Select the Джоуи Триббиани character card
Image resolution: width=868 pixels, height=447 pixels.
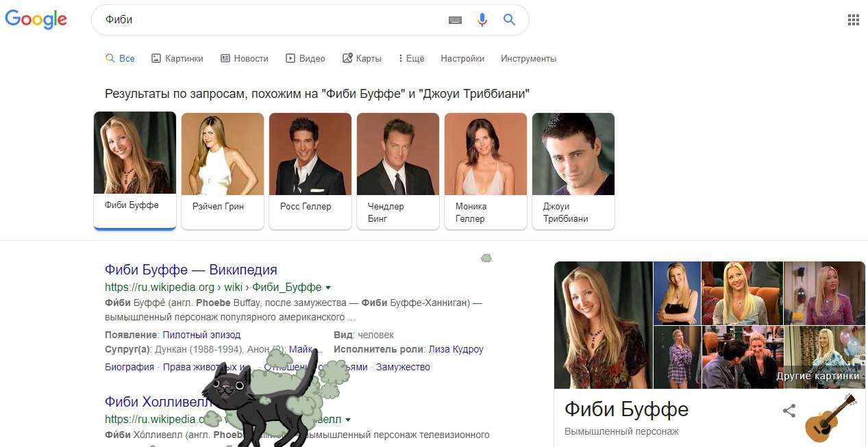coord(573,170)
